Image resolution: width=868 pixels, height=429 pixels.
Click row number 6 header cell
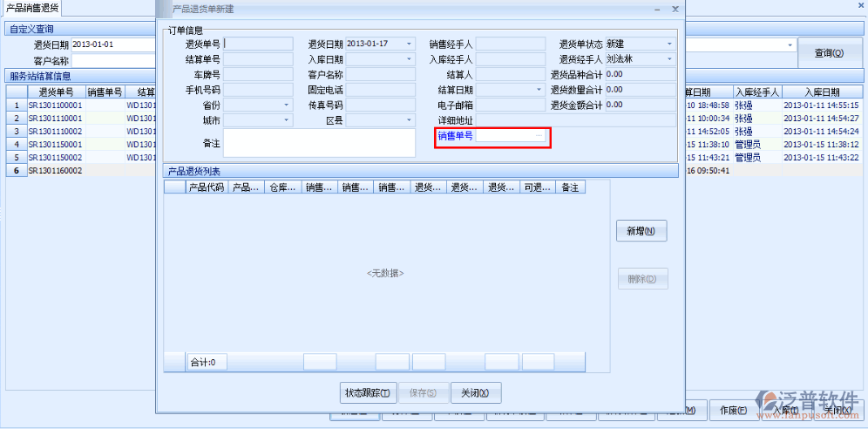[17, 171]
